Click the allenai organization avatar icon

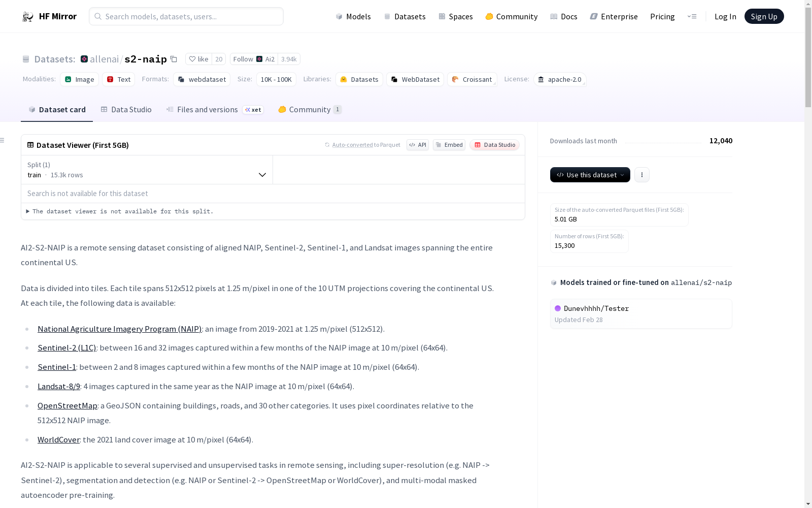(84, 59)
